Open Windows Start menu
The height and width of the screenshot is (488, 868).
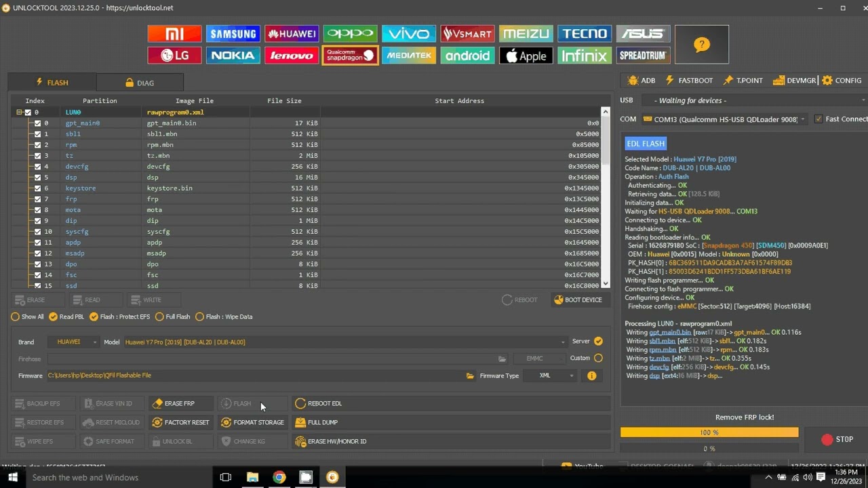coord(13,477)
